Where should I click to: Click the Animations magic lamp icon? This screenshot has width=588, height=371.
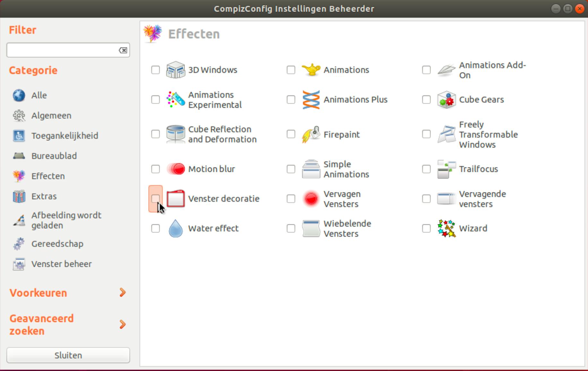pos(311,70)
